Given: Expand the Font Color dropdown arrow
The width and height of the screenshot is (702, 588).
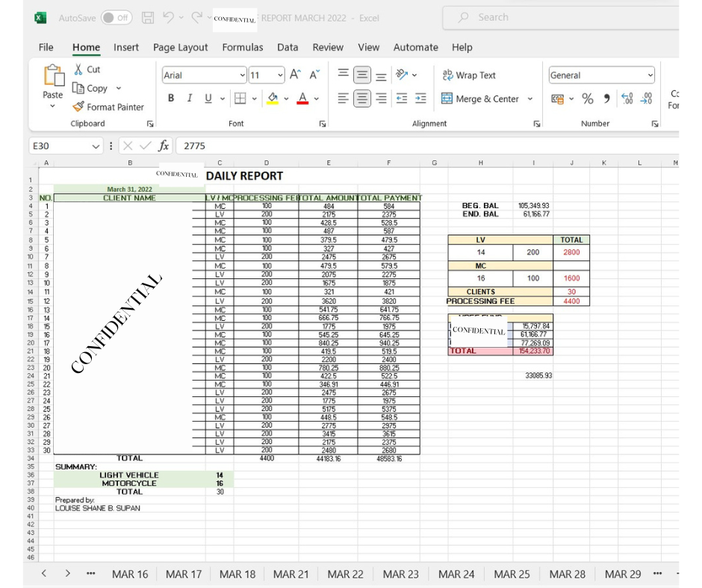Looking at the screenshot, I should tap(316, 98).
